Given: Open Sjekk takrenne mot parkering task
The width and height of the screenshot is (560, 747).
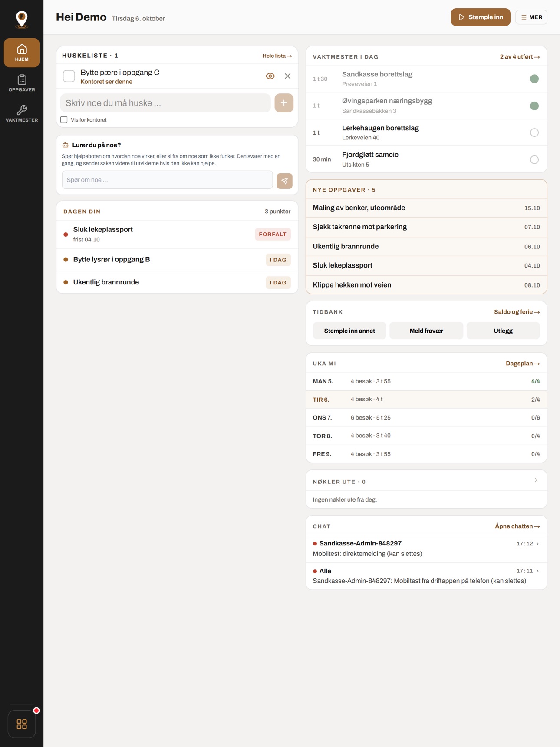Looking at the screenshot, I should (x=426, y=227).
